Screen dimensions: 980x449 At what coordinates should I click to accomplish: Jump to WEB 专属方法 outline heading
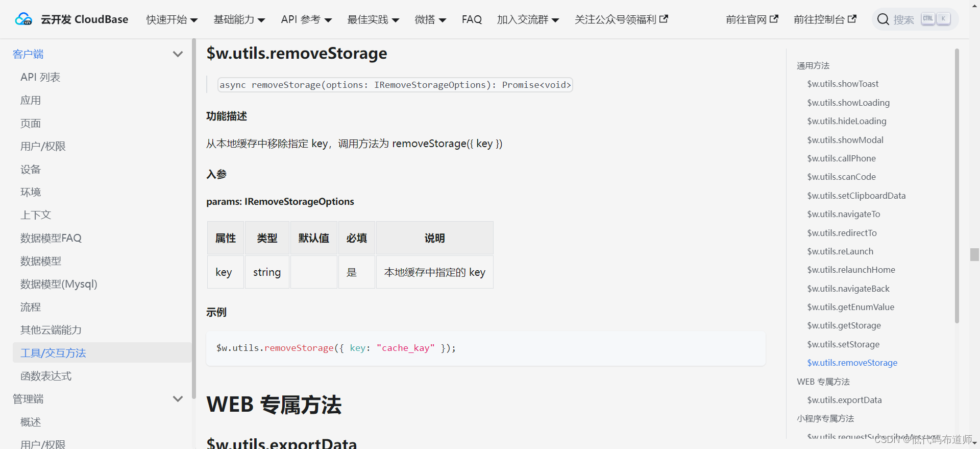[823, 382]
